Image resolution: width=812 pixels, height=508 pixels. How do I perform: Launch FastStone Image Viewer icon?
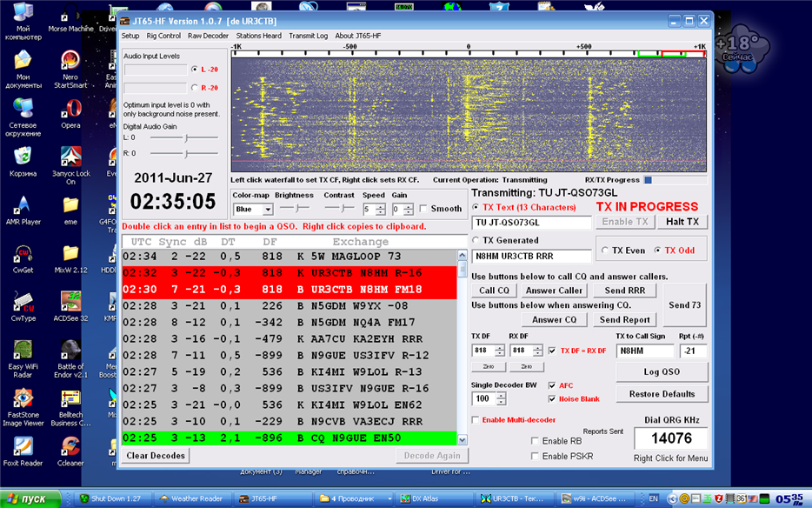pyautogui.click(x=23, y=407)
